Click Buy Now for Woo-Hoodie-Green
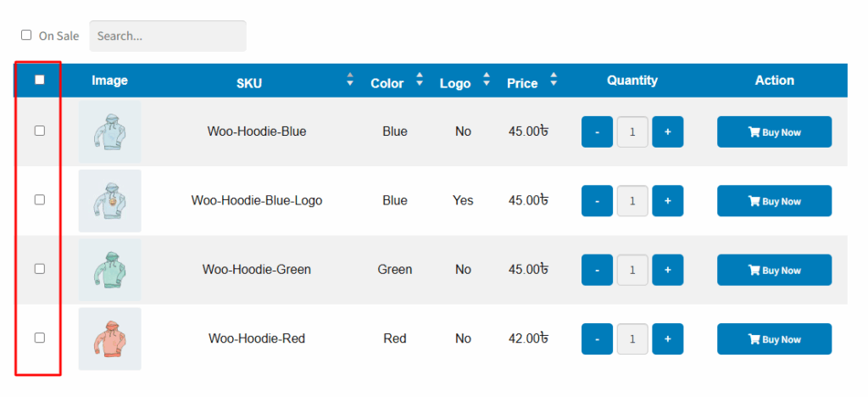Screen dimensions: 868x397 pyautogui.click(x=775, y=270)
